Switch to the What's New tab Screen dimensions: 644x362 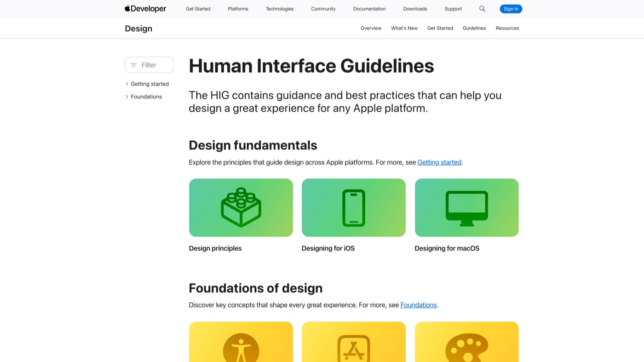point(404,28)
